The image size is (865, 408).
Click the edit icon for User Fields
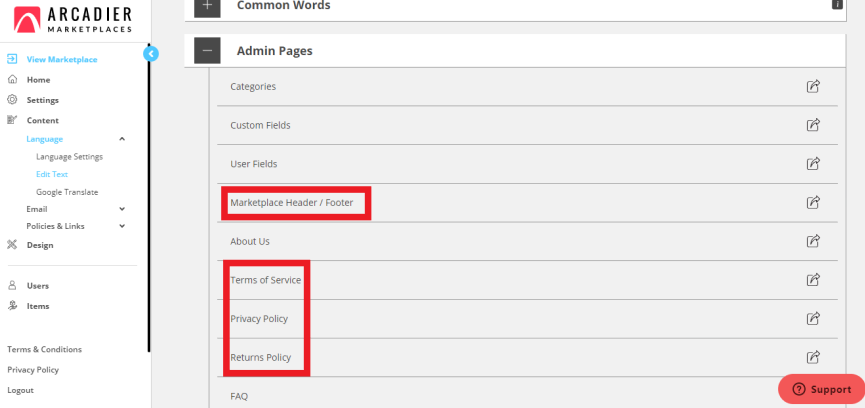(x=813, y=164)
